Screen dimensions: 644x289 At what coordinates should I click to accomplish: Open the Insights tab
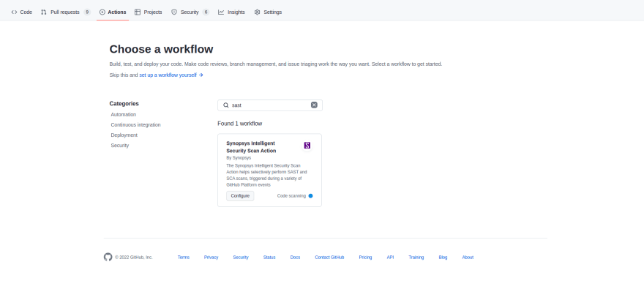232,12
